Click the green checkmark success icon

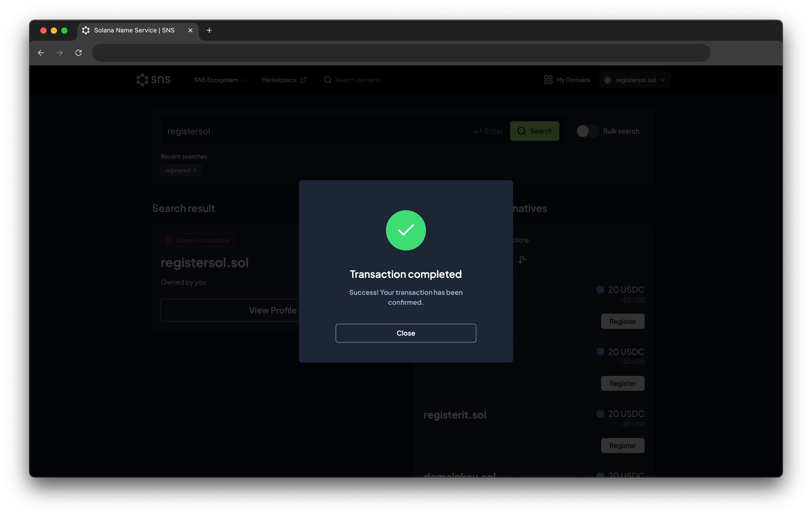point(406,230)
